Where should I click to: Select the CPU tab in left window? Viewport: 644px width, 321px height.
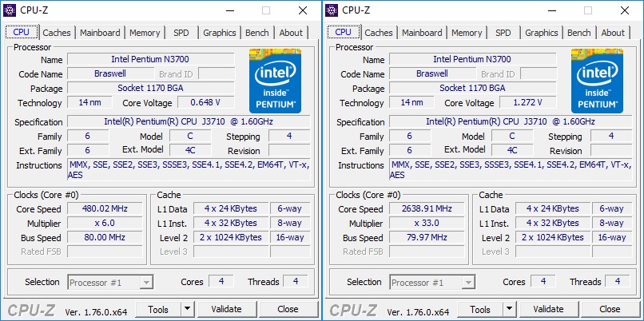(x=22, y=32)
